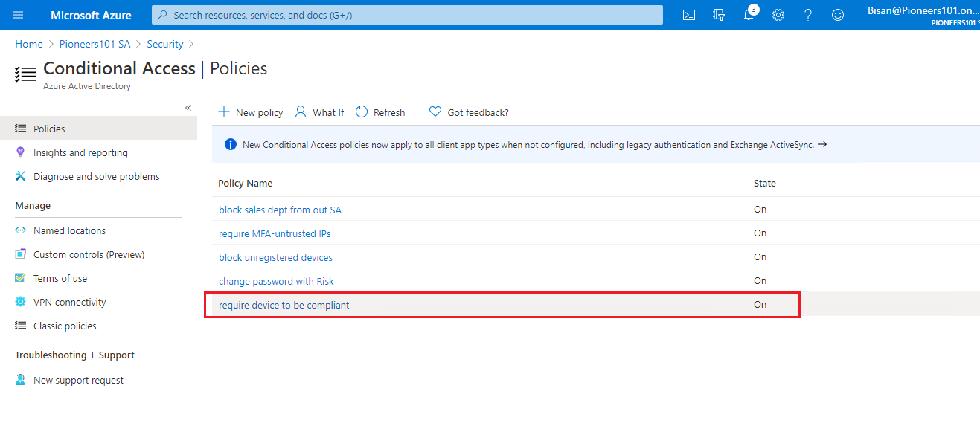Follow the arrow at end of banner message

822,144
